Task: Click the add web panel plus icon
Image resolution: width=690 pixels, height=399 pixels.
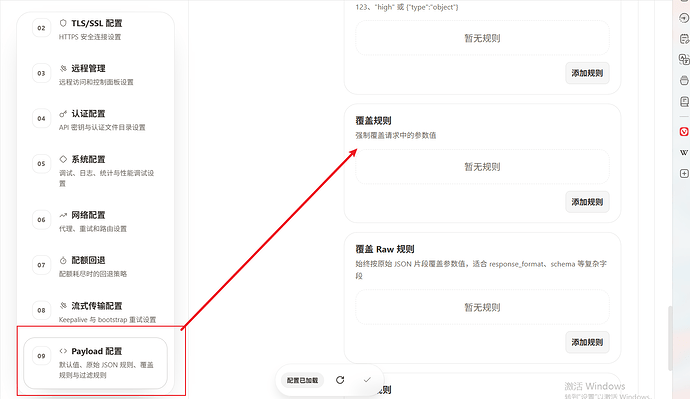Action: (x=684, y=173)
